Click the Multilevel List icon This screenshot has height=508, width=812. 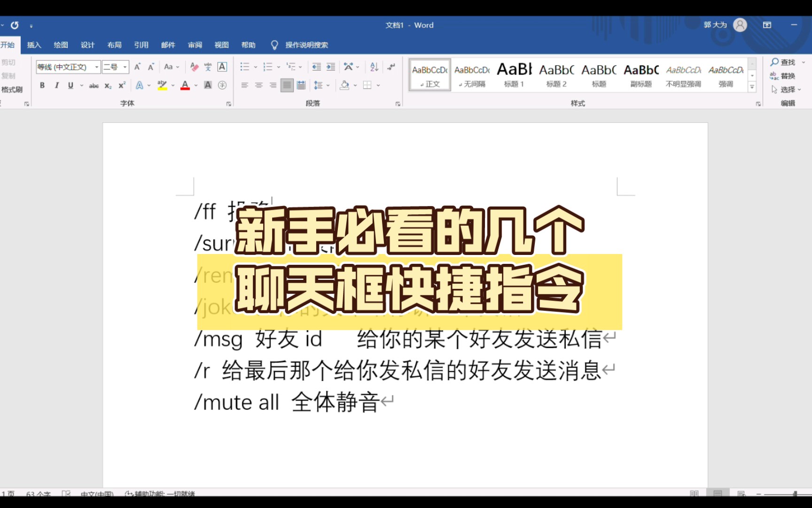pos(291,67)
